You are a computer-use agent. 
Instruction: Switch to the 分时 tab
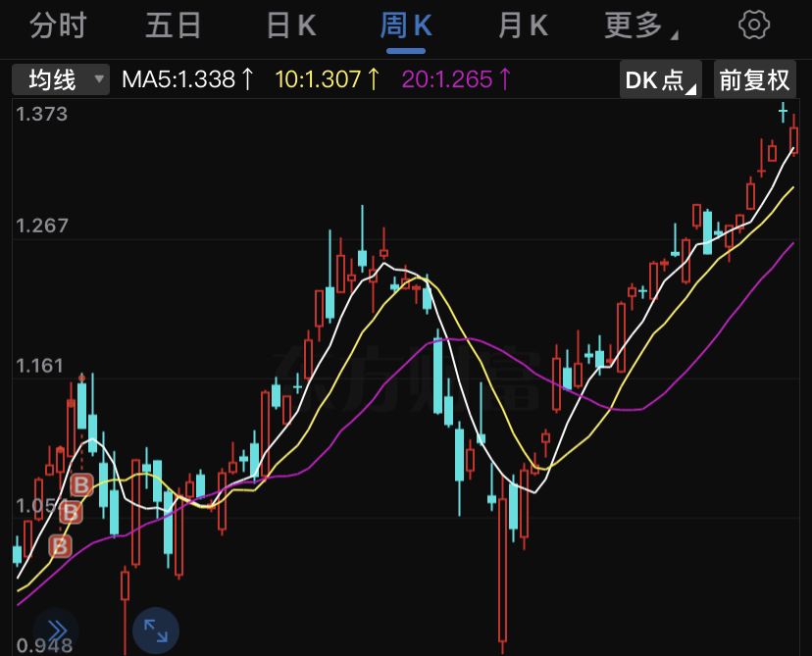(x=58, y=25)
